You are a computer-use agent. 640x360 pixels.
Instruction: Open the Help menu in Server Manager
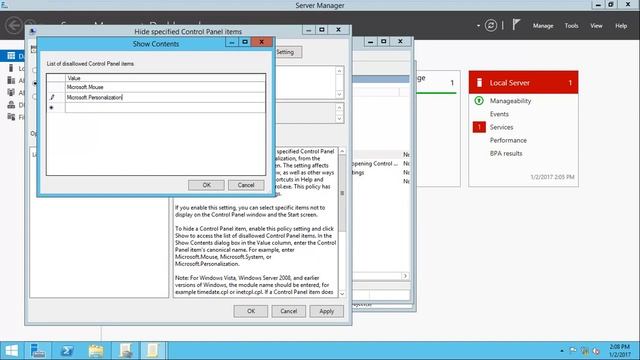point(621,26)
